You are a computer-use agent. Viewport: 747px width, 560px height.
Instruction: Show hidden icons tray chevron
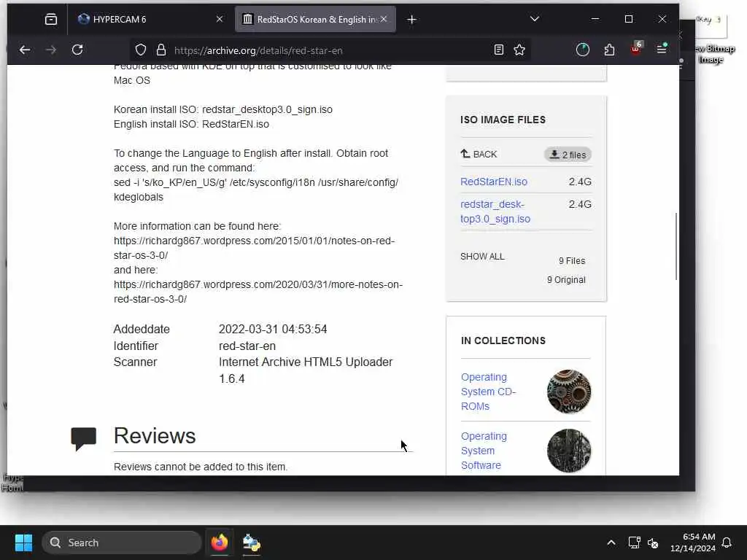611,542
